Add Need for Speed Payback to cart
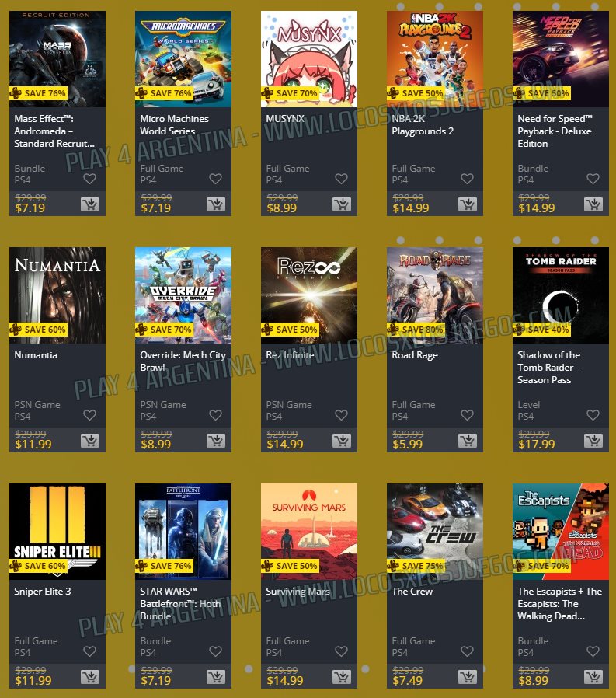The height and width of the screenshot is (698, 616). click(x=593, y=204)
